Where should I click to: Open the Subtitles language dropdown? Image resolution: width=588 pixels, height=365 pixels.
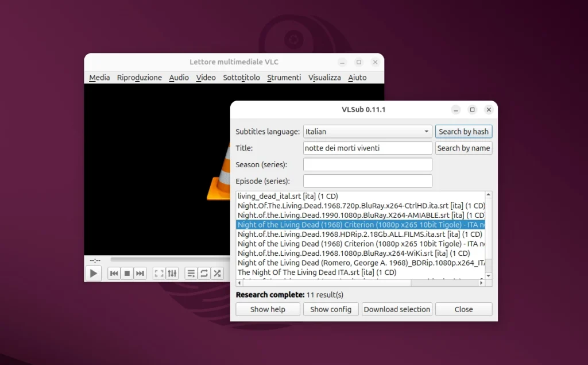pyautogui.click(x=426, y=131)
